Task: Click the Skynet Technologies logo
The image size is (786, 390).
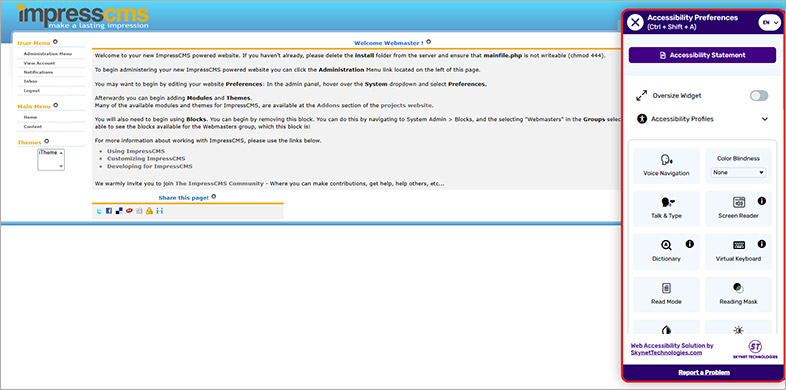Action: coord(755,349)
